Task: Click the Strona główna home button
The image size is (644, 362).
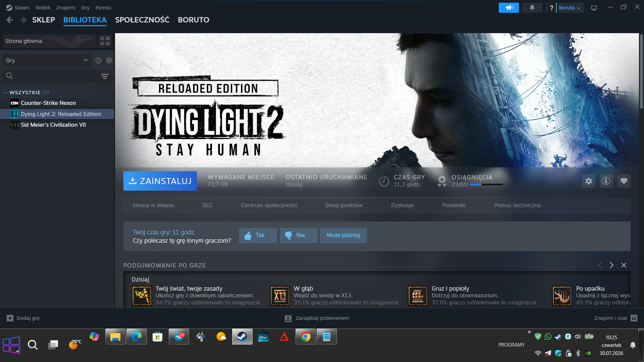Action: click(x=49, y=41)
